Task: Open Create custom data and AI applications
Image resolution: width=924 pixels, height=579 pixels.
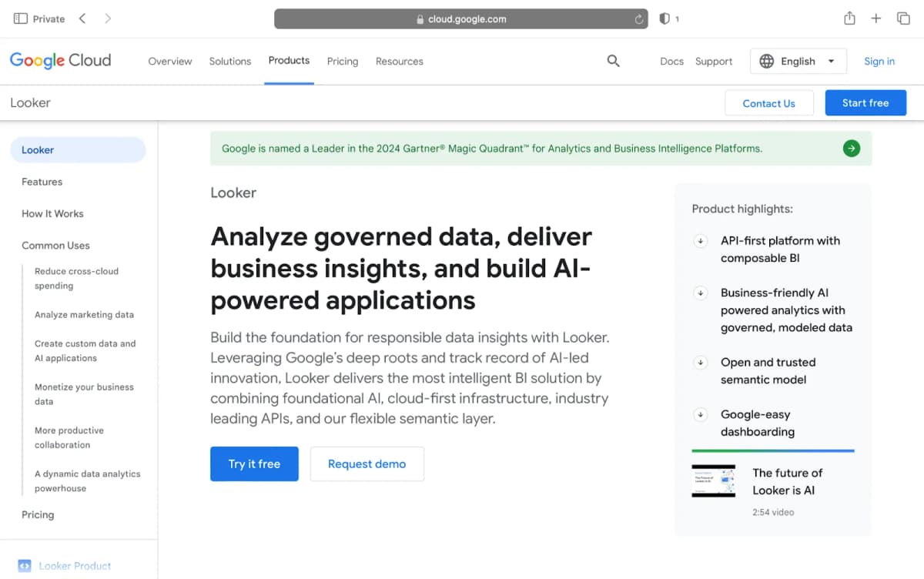Action: (85, 351)
